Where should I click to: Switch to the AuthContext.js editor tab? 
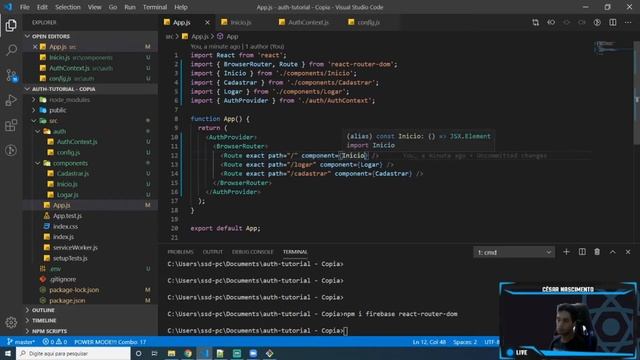click(308, 22)
